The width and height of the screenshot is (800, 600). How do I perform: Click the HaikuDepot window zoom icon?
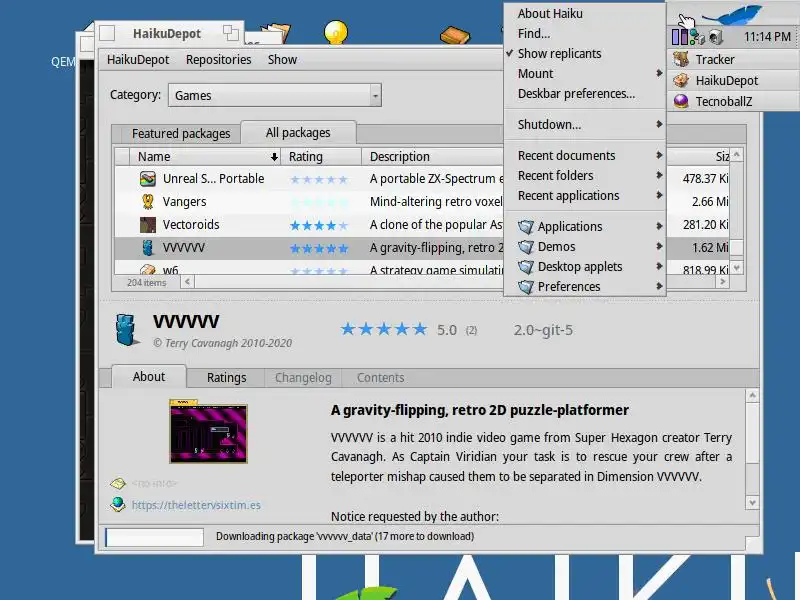(x=231, y=33)
